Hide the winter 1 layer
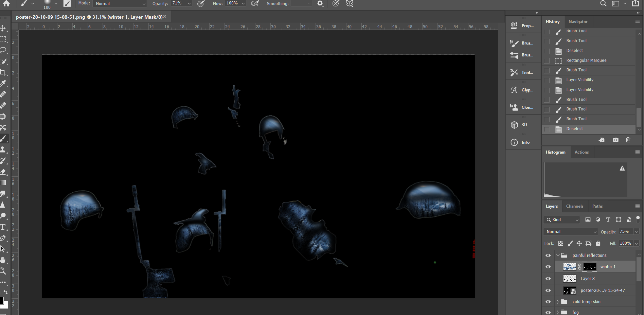Image resolution: width=644 pixels, height=315 pixels. [548, 267]
